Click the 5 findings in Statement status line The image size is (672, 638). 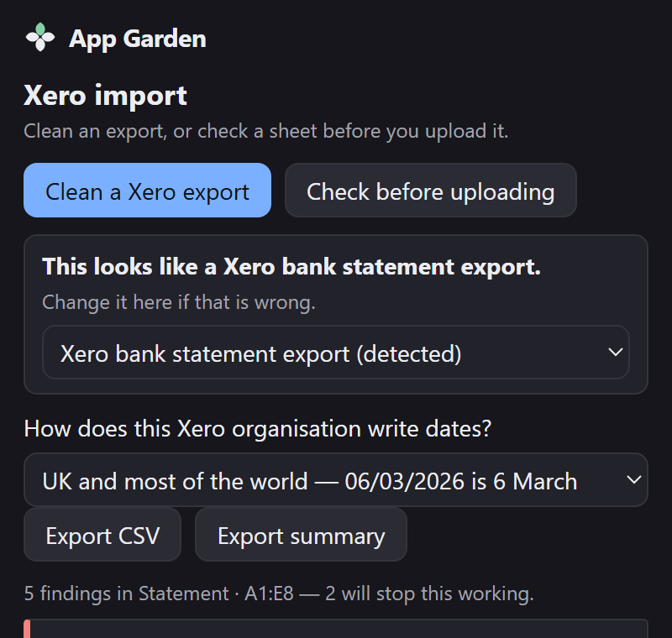coord(279,594)
